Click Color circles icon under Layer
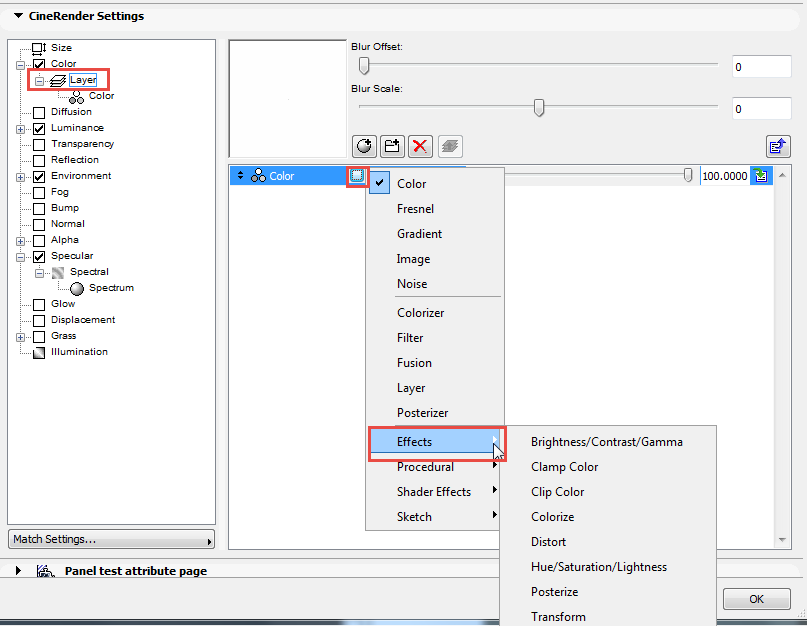The height and width of the screenshot is (626, 807). pyautogui.click(x=77, y=97)
